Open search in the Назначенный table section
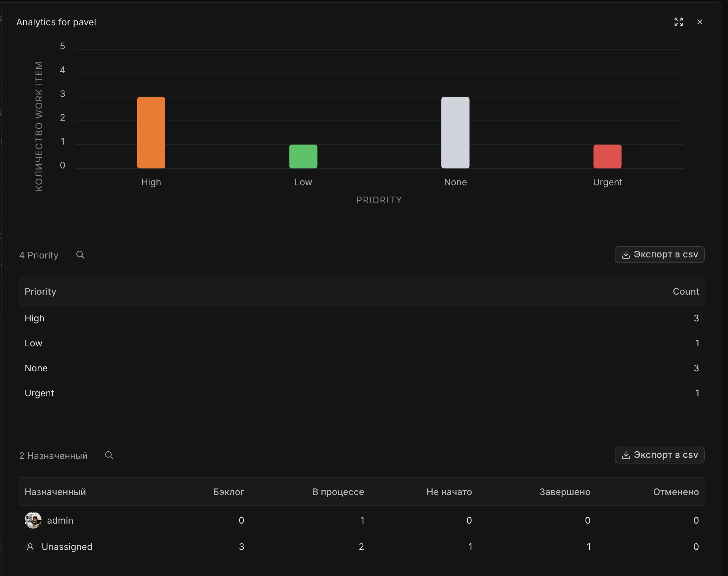Image resolution: width=728 pixels, height=576 pixels. [x=109, y=455]
